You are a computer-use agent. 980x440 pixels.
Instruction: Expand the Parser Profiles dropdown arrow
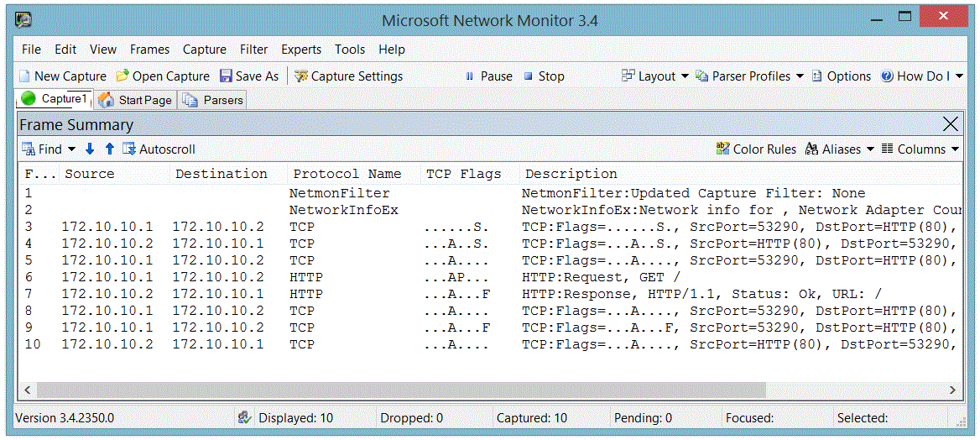click(x=800, y=76)
